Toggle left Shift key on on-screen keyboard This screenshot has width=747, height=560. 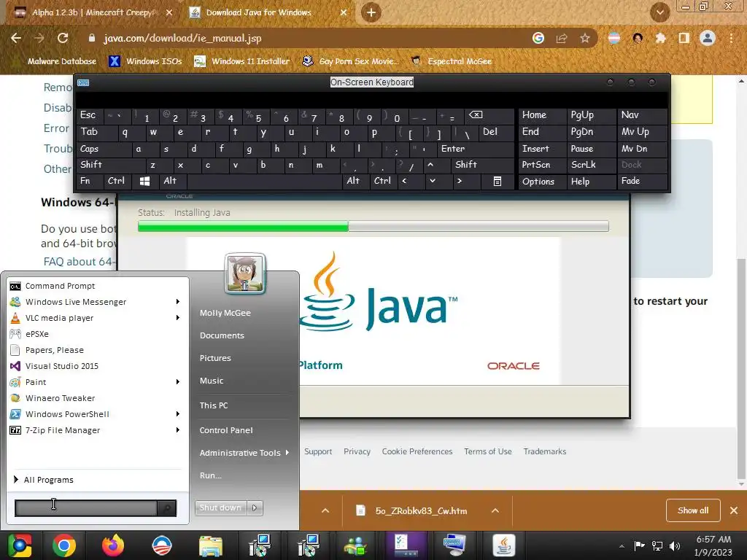(x=111, y=165)
